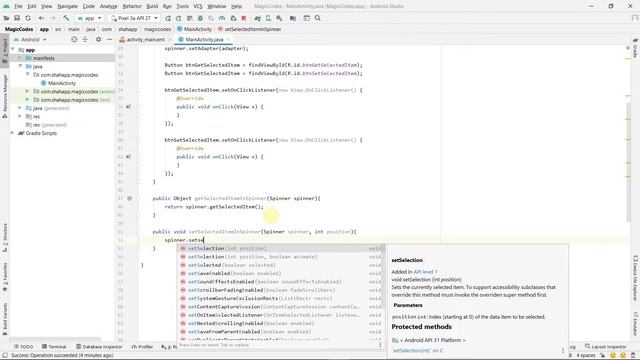Click the Save All toolbar icon
Screen dimensions: 640x360
(x=17, y=18)
